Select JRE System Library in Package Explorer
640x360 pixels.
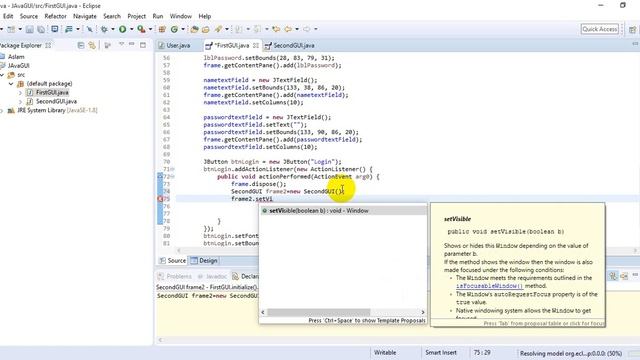(x=53, y=110)
